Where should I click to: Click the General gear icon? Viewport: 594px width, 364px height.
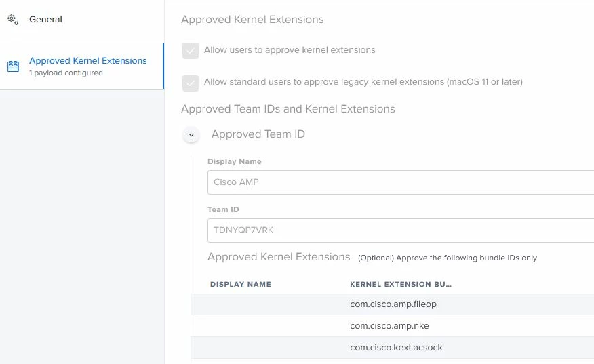pyautogui.click(x=13, y=19)
